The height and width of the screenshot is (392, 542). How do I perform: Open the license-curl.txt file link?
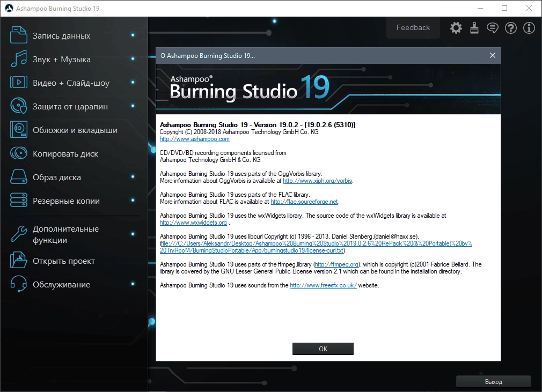(x=316, y=247)
